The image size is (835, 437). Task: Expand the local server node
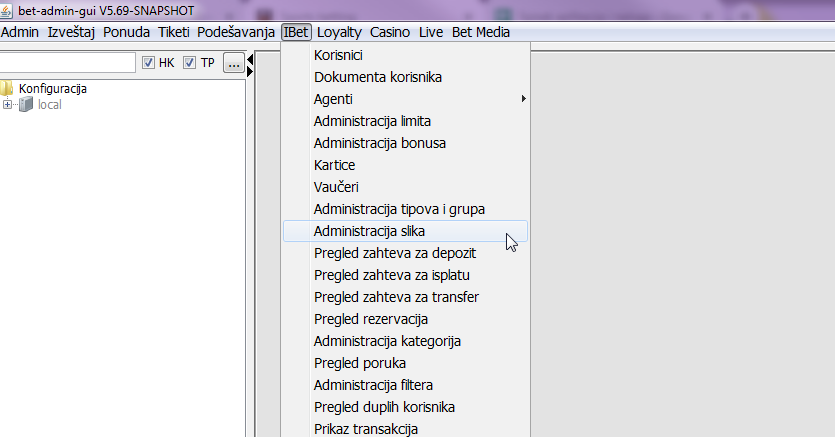pos(7,104)
